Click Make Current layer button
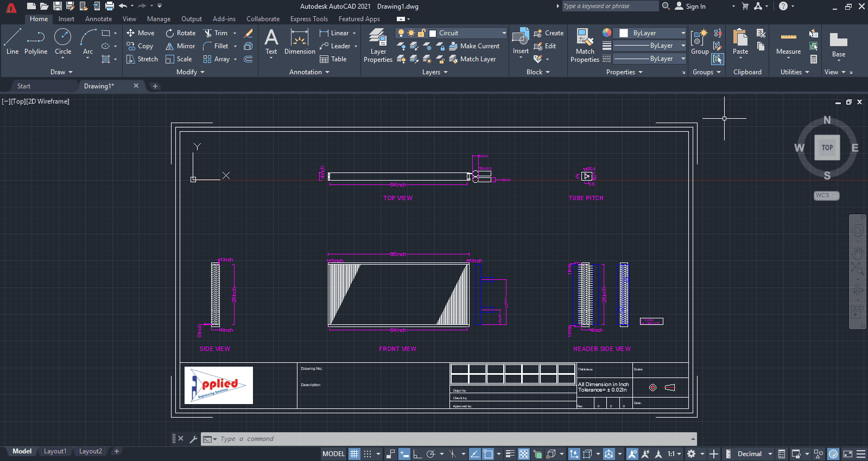 [x=474, y=46]
